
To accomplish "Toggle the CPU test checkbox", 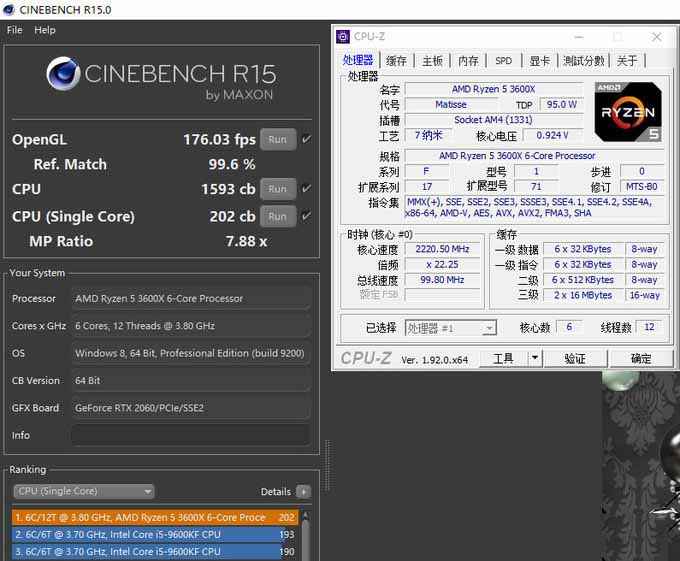I will [x=306, y=189].
